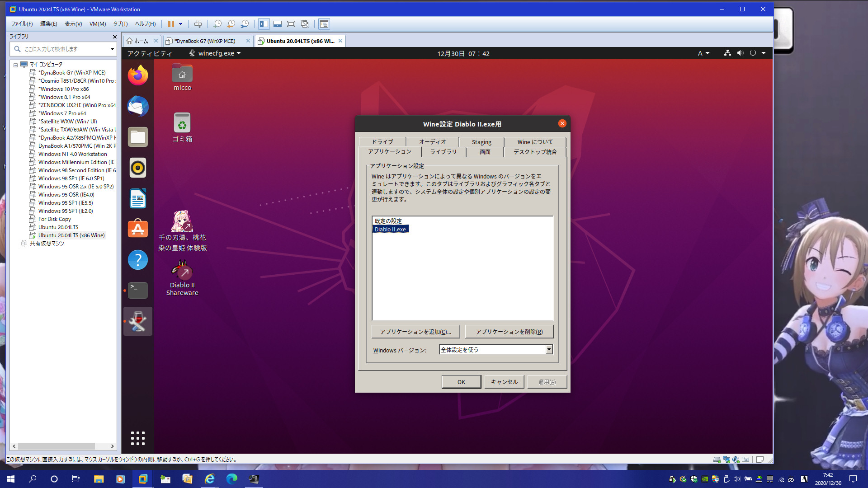This screenshot has height=488, width=868.
Task: Open the Ubuntu input source A menu
Action: [x=703, y=53]
